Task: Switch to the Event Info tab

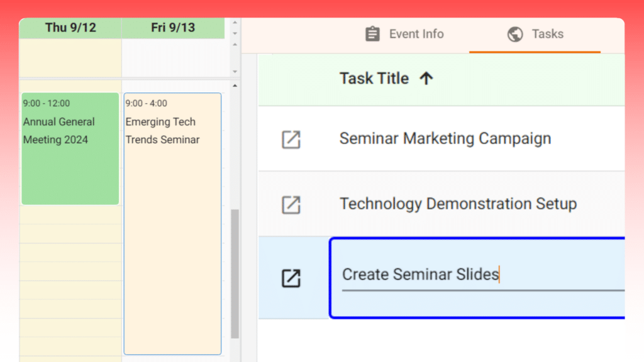Action: (x=404, y=34)
